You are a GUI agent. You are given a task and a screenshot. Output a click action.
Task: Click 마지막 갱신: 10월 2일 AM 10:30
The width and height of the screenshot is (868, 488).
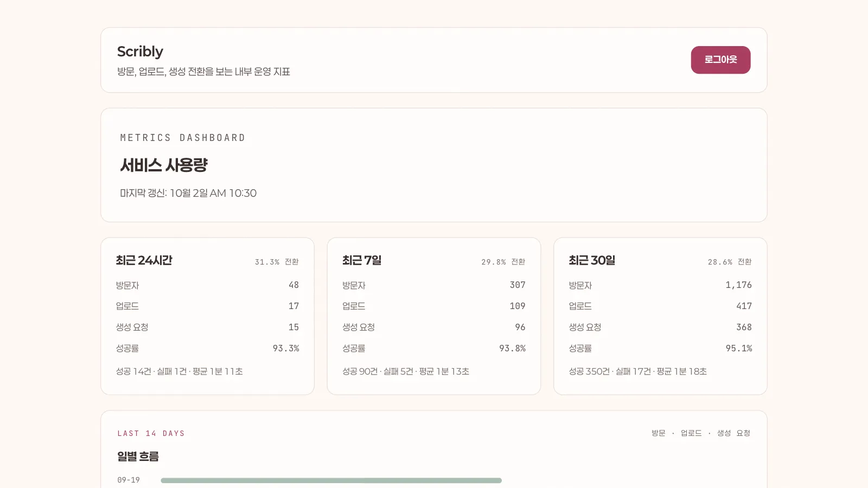188,193
